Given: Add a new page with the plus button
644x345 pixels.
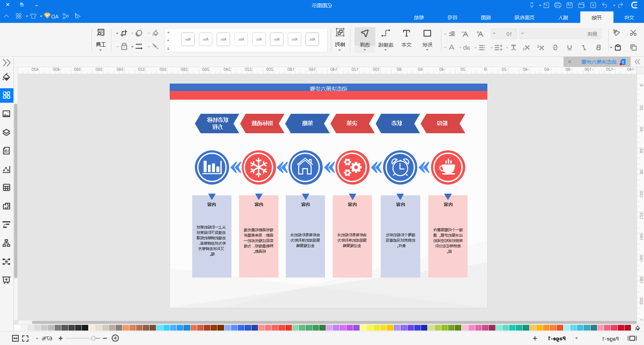Looking at the screenshot, I should coord(535,338).
